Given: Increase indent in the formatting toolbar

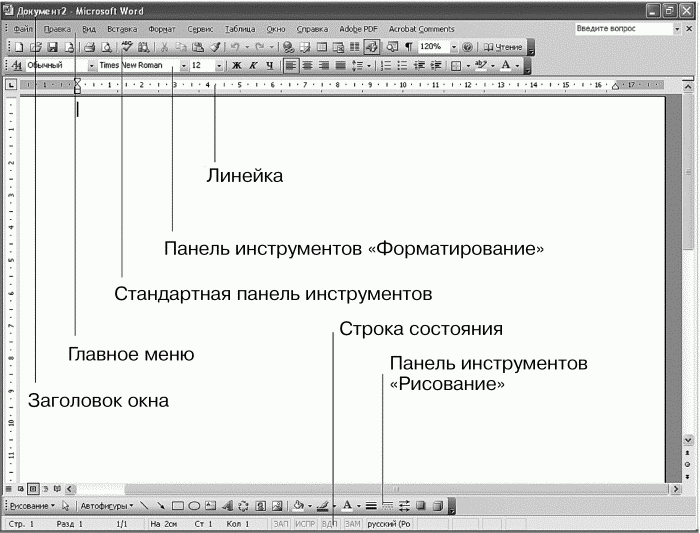Looking at the screenshot, I should [x=436, y=66].
